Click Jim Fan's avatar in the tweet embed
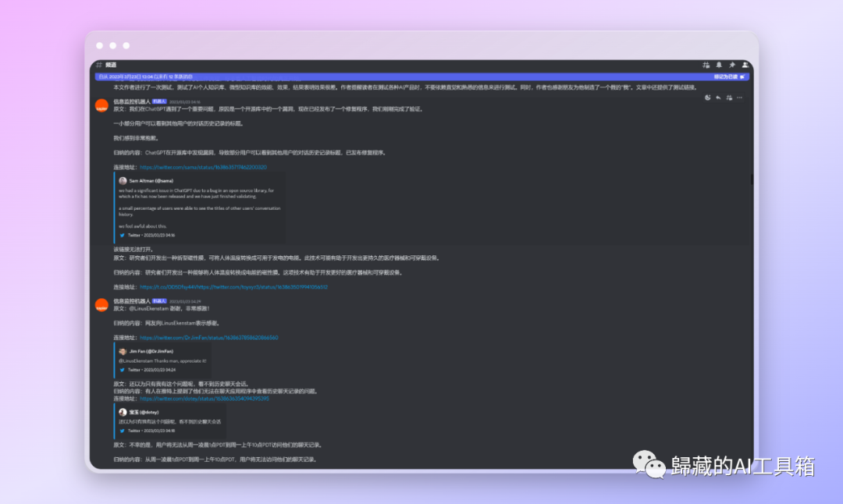Viewport: 843px width, 504px height. 123,351
